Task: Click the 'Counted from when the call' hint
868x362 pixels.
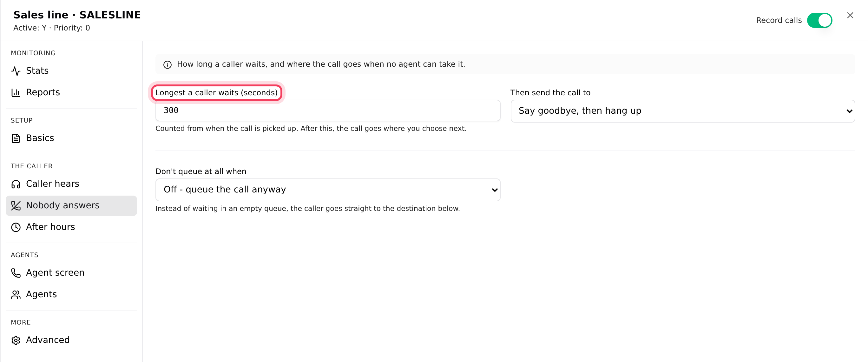Action: click(311, 129)
